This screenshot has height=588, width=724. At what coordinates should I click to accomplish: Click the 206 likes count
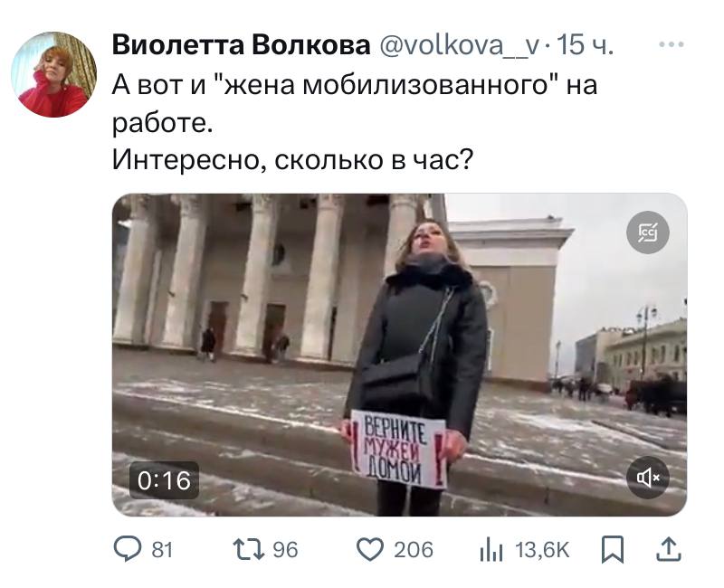pyautogui.click(x=414, y=550)
